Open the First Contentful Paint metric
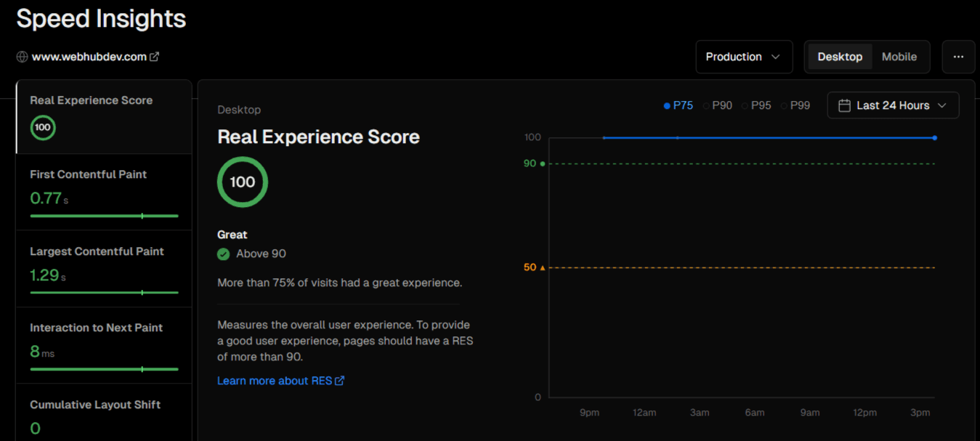 coord(104,192)
